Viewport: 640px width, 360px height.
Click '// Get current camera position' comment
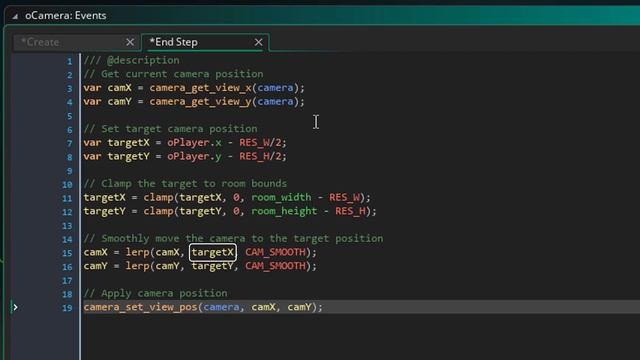point(173,74)
